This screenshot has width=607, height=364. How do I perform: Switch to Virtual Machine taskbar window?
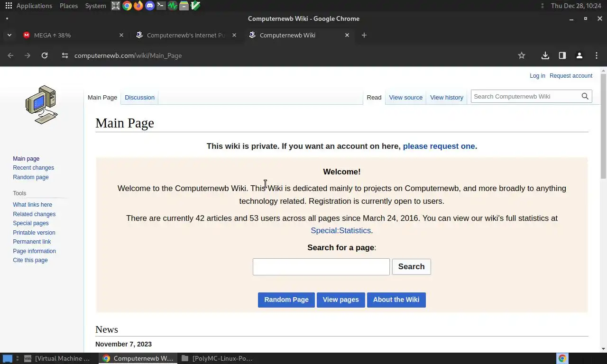point(58,358)
